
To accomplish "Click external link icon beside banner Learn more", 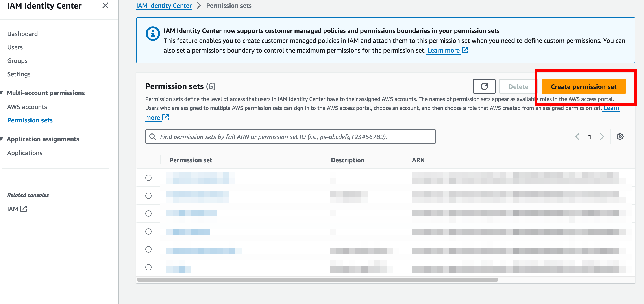I will pos(465,50).
